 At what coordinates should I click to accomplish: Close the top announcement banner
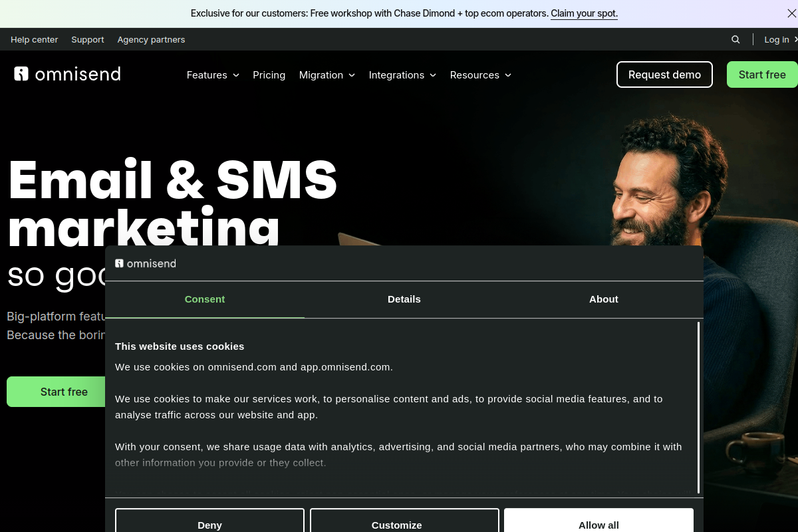791,13
